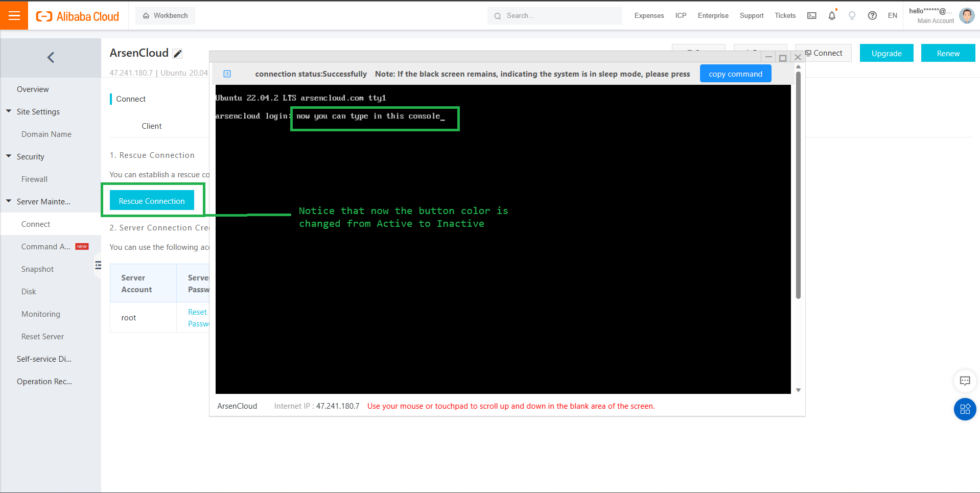The height and width of the screenshot is (493, 980).
Task: Open Enterprise in top navigation
Action: (713, 16)
